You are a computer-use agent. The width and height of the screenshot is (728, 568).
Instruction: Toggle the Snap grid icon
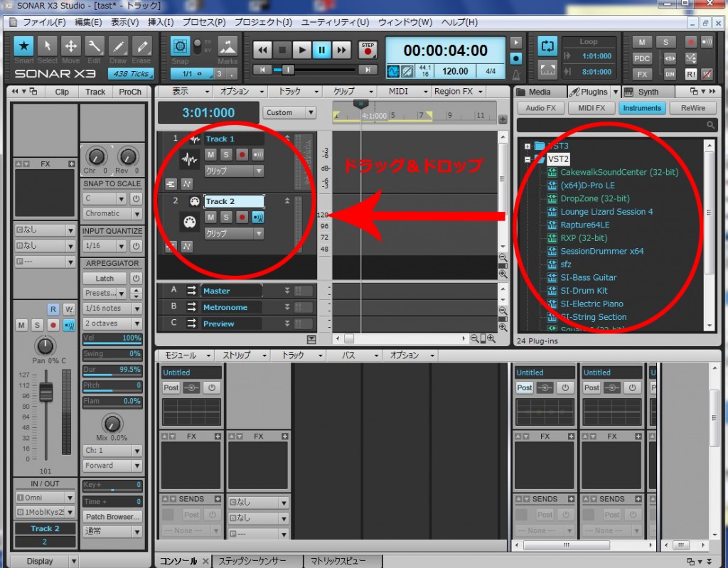(x=180, y=46)
